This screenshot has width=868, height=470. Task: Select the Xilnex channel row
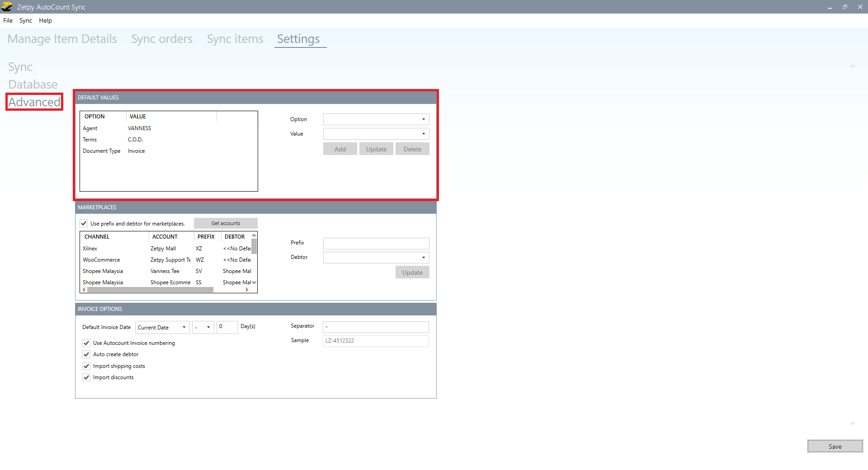point(165,249)
